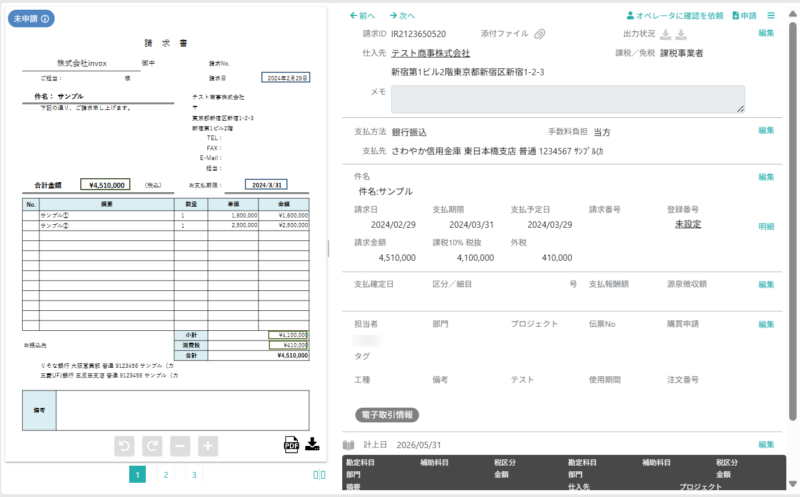
Task: Click the scrollbar up arrow
Action: coord(792,13)
